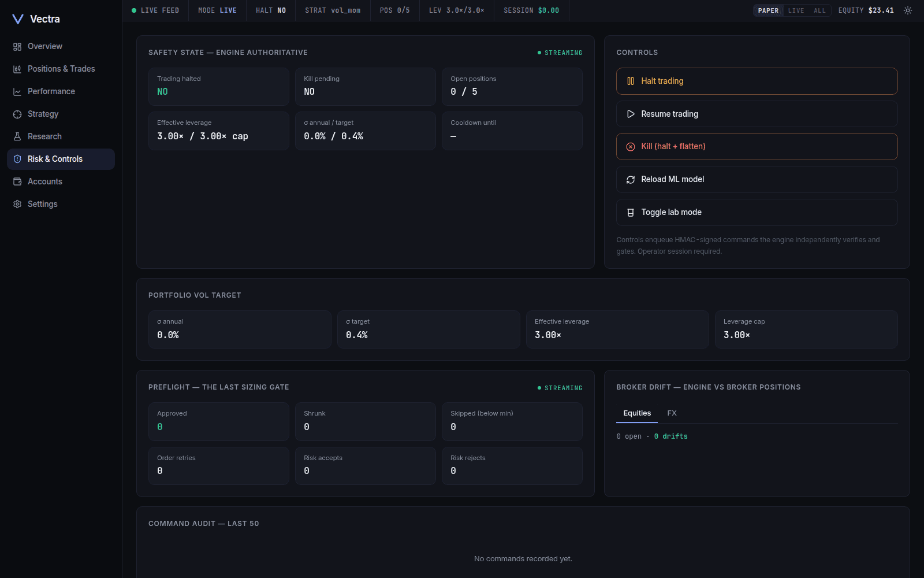Viewport: 924px width, 578px height.
Task: Open Risk & Controls in sidebar
Action: pyautogui.click(x=61, y=159)
